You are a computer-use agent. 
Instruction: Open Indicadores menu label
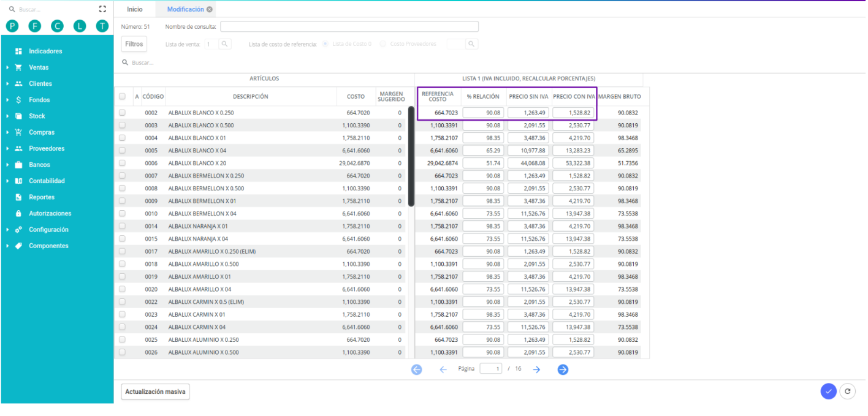coord(45,51)
